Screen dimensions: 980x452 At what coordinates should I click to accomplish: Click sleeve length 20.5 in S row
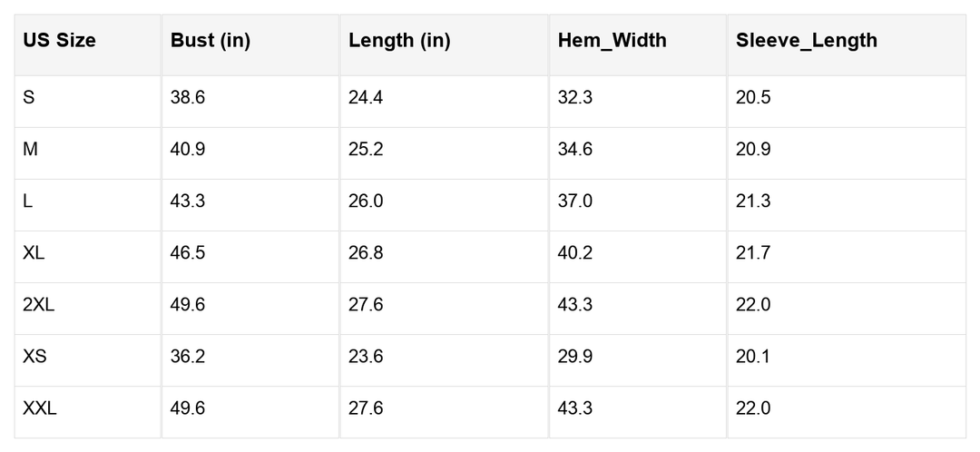pyautogui.click(x=753, y=97)
